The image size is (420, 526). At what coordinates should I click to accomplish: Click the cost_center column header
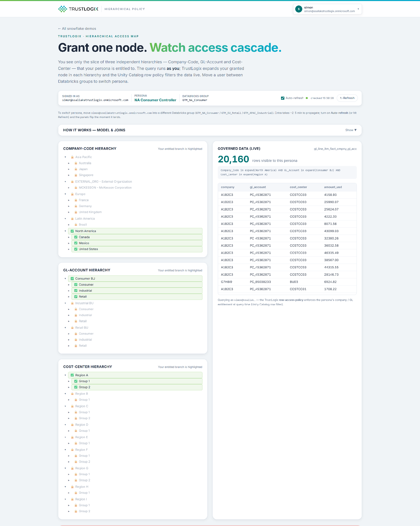point(298,187)
